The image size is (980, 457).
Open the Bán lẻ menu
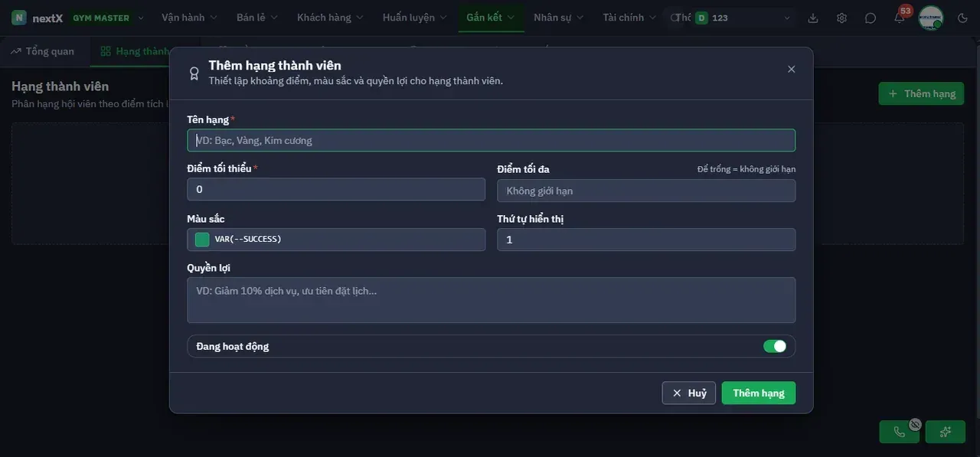(257, 18)
